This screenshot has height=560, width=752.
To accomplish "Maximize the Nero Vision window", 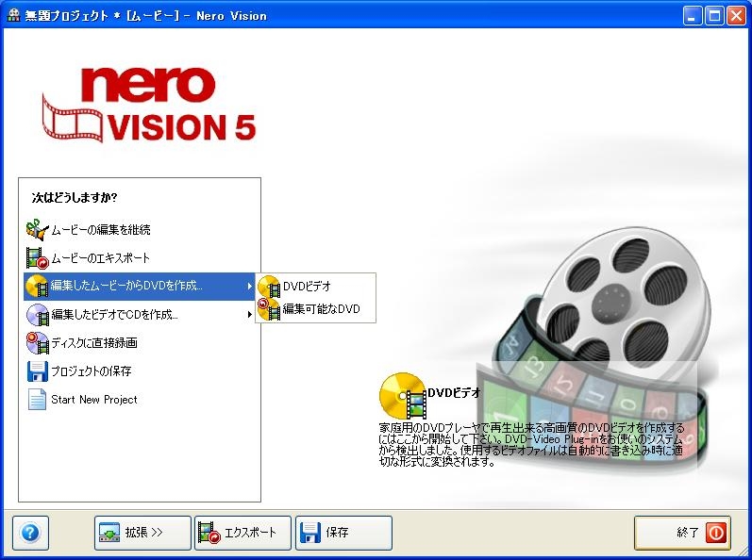I will click(x=714, y=16).
